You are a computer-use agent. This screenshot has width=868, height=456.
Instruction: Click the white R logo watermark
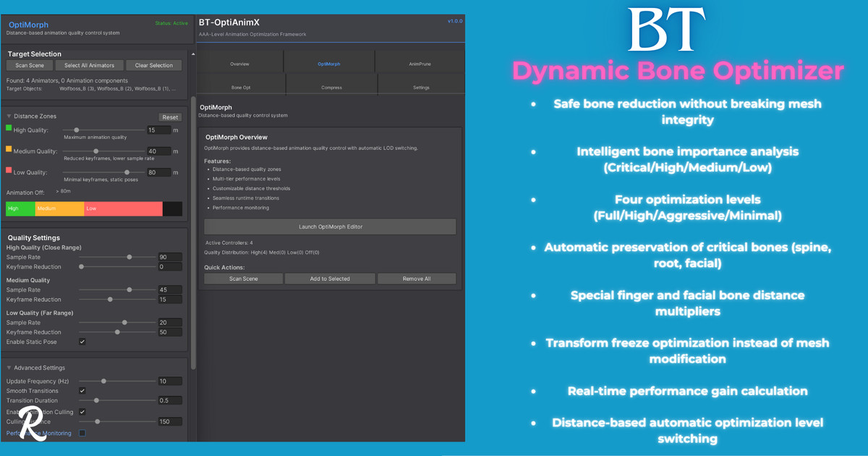coord(32,423)
